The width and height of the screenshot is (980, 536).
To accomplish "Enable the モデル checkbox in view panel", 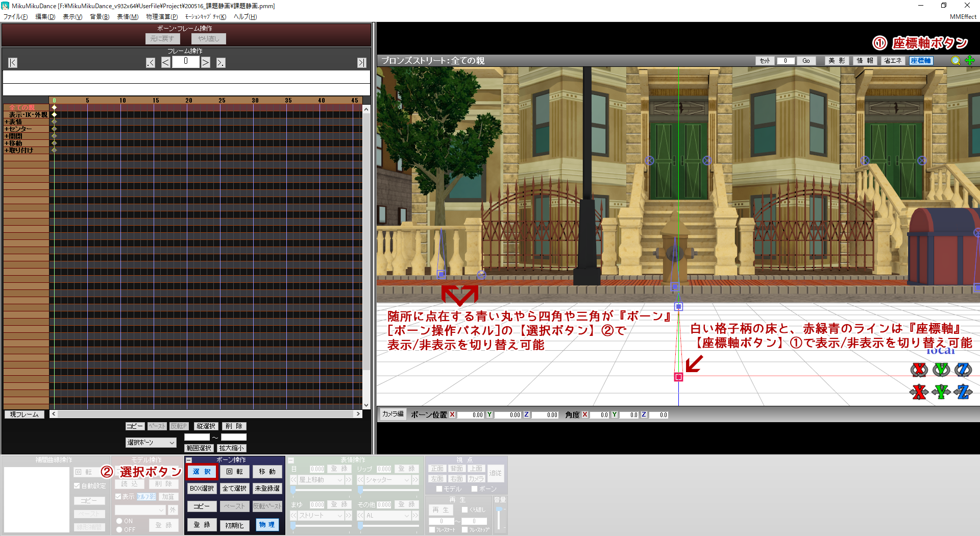I will point(439,489).
